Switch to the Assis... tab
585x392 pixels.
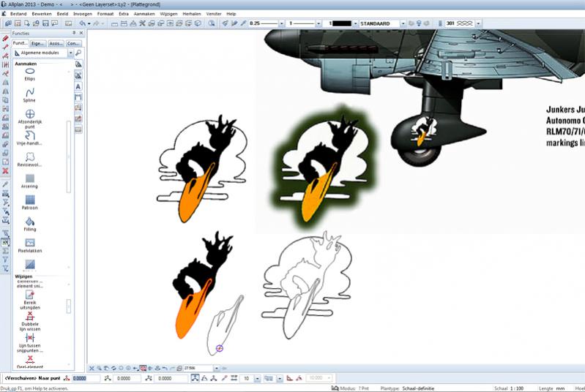pos(56,44)
